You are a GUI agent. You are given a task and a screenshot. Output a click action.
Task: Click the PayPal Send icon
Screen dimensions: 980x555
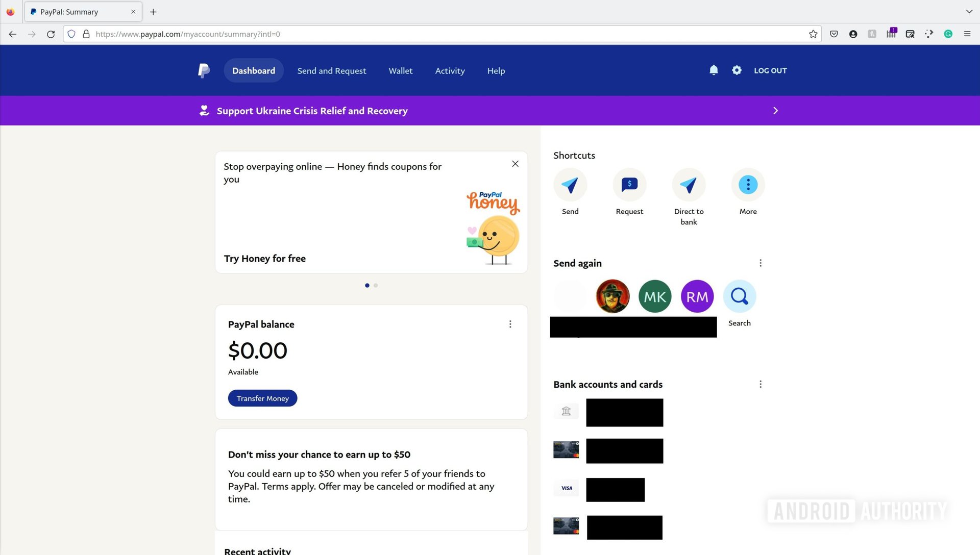(x=570, y=184)
